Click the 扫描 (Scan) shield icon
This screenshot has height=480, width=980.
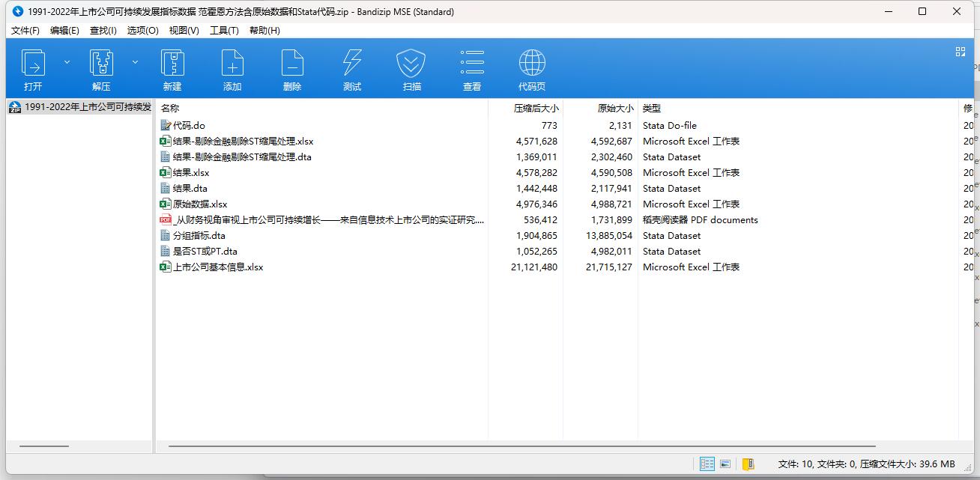coord(411,64)
